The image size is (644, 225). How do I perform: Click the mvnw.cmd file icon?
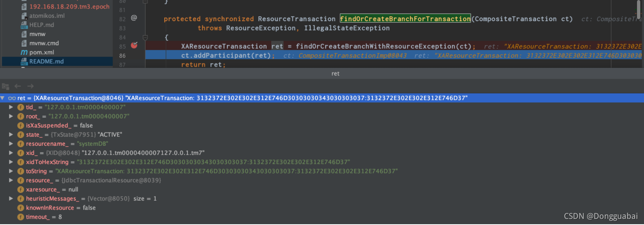tap(24, 43)
